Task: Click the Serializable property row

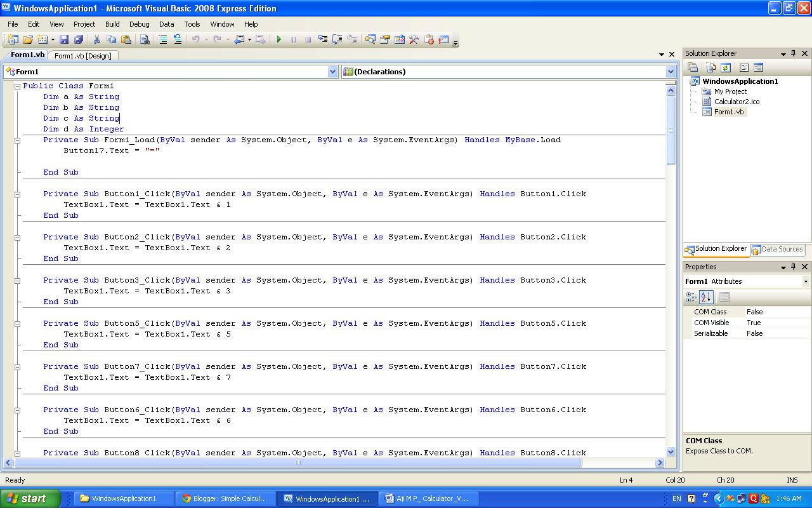Action: coord(747,333)
